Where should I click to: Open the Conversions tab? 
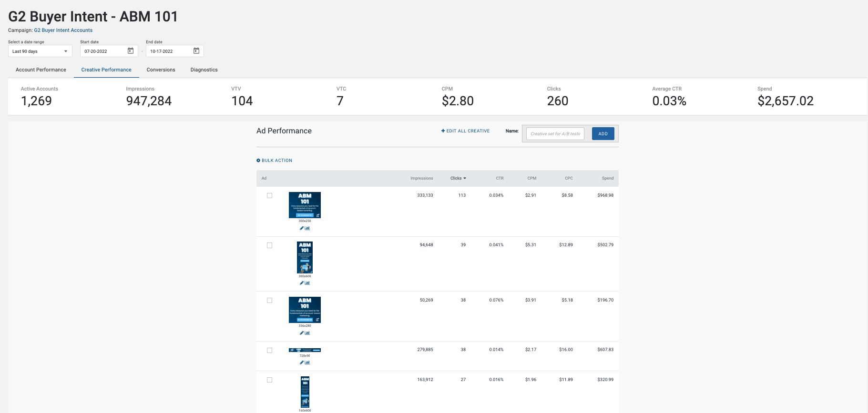tap(161, 70)
